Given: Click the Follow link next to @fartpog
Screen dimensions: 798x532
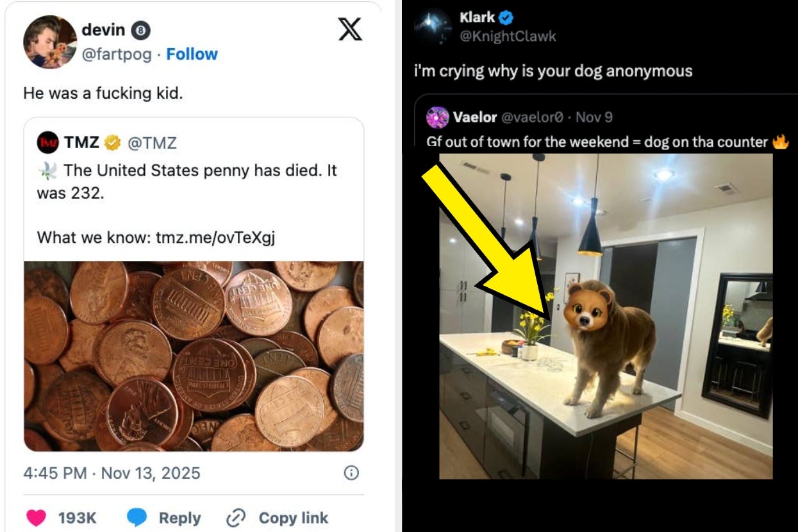Looking at the screenshot, I should (192, 54).
